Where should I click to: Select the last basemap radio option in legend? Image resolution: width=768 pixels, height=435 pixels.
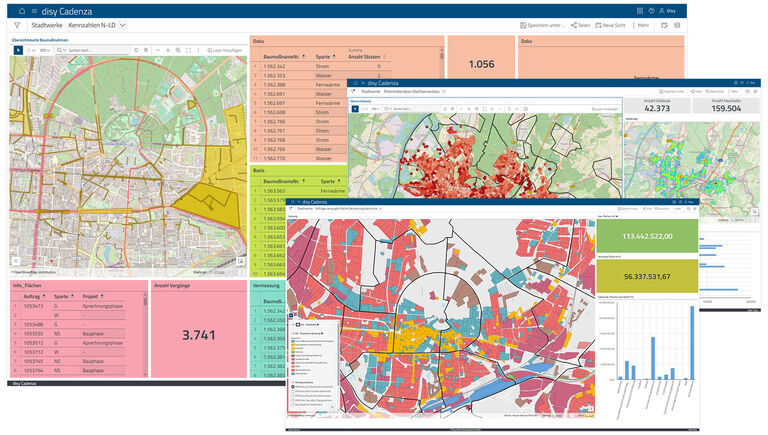(293, 405)
